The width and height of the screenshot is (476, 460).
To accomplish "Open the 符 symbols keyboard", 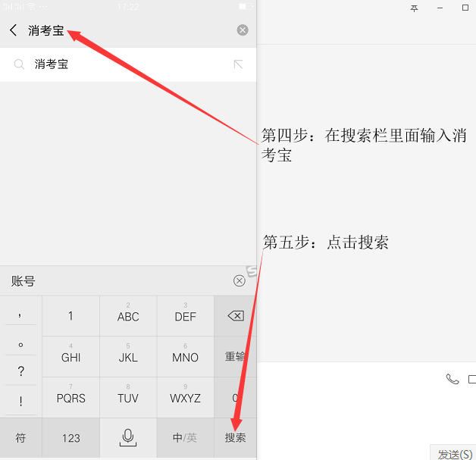I will [20, 438].
